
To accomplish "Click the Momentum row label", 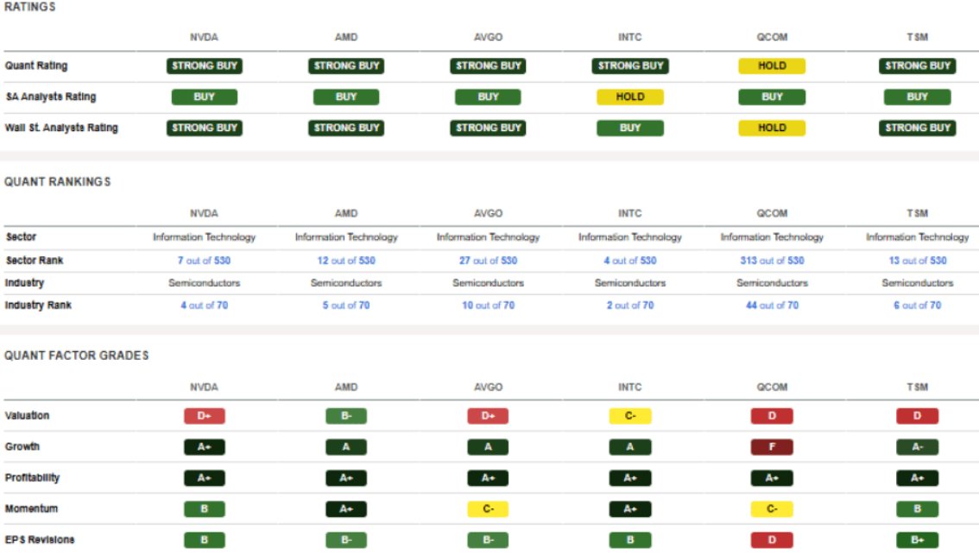I will click(x=31, y=509).
